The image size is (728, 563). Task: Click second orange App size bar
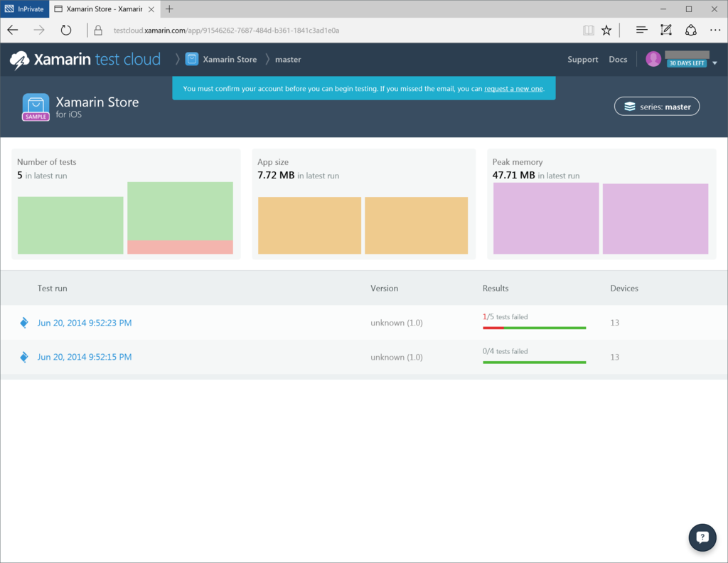[417, 225]
